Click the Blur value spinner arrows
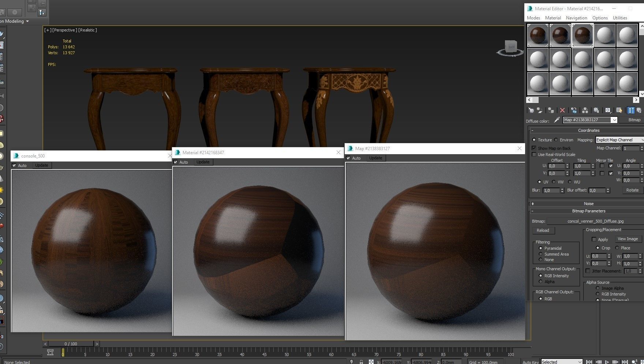Image resolution: width=644 pixels, height=364 pixels. 562,190
